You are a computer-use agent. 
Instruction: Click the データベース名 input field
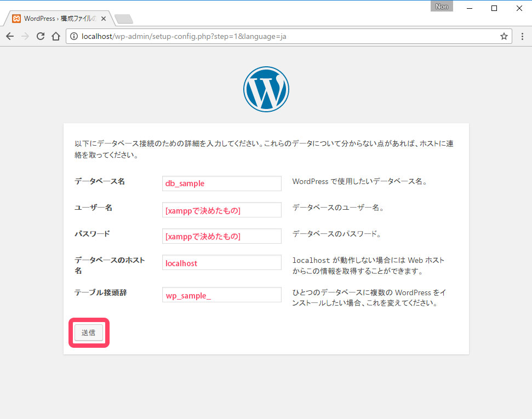pyautogui.click(x=221, y=183)
